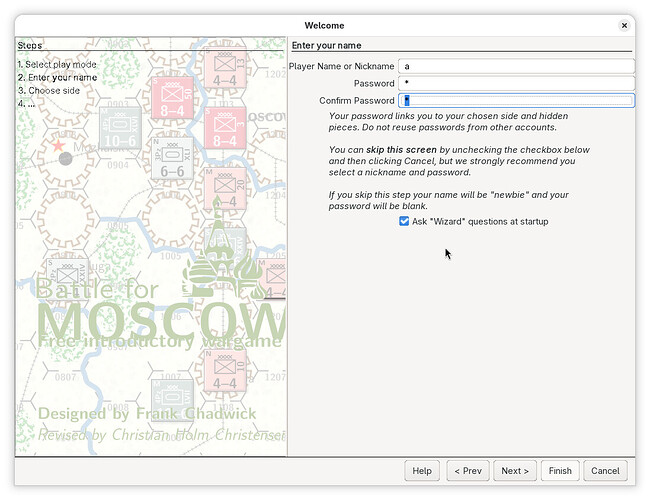Uncheck Ask "Wizard" questions at startup
This screenshot has height=500, width=649.
tap(404, 221)
